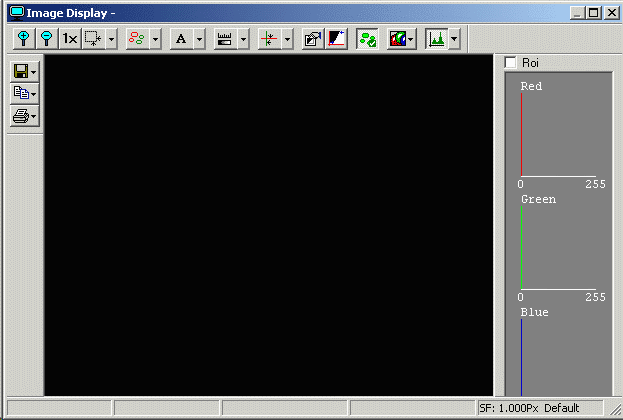Click the zoom out magnifier icon

(46, 39)
